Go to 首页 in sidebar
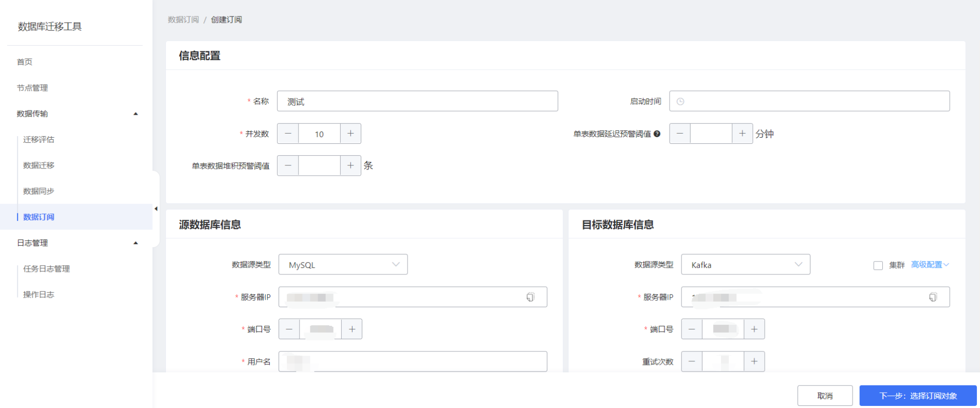980x408 pixels. click(25, 62)
